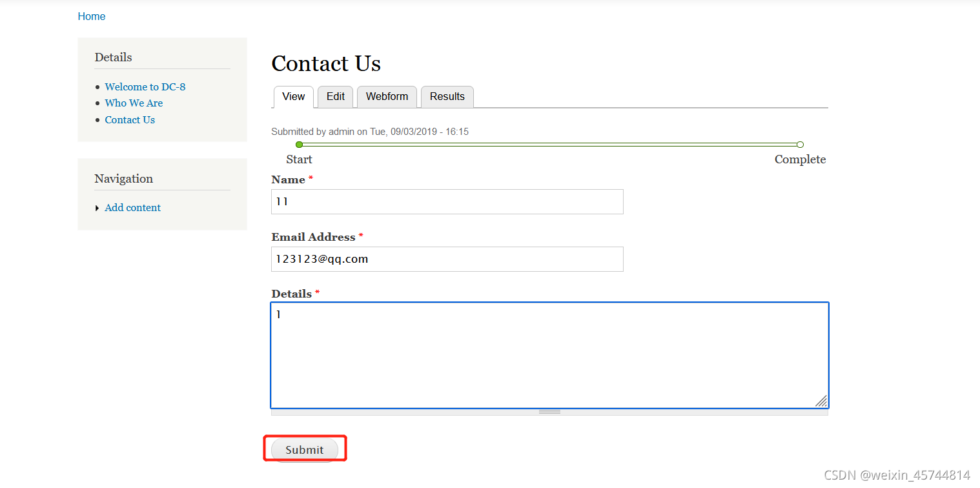980x488 pixels.
Task: Open the Who We Are link
Action: pyautogui.click(x=134, y=103)
